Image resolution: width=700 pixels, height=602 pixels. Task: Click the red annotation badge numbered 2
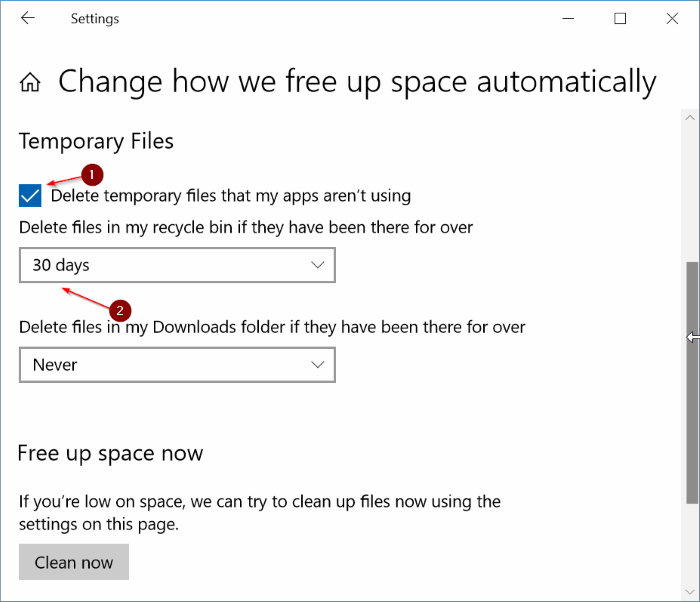click(x=119, y=310)
